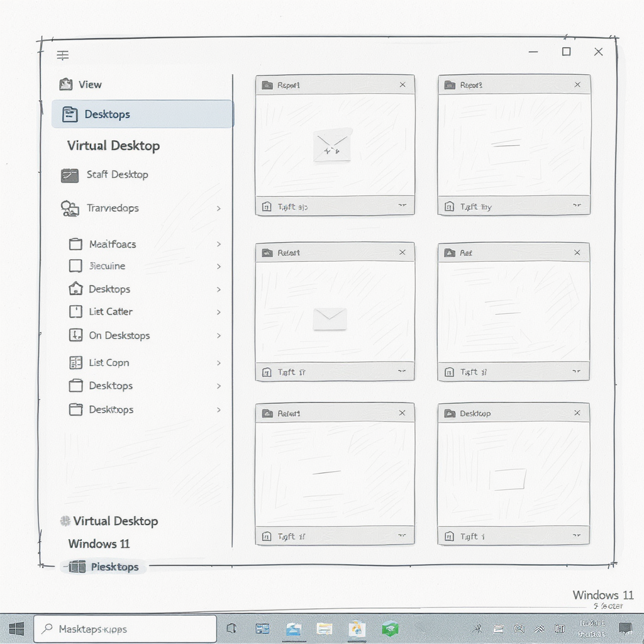Image resolution: width=644 pixels, height=644 pixels.
Task: Open the Desktop card preview with rectangle
Action: click(x=513, y=474)
